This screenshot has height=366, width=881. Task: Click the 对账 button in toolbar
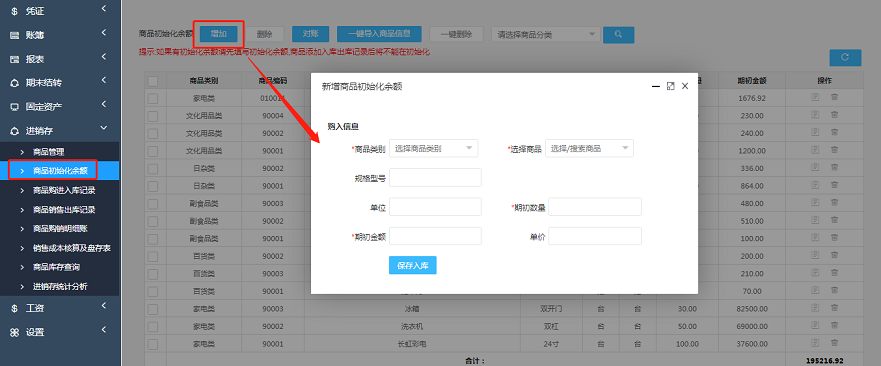311,34
